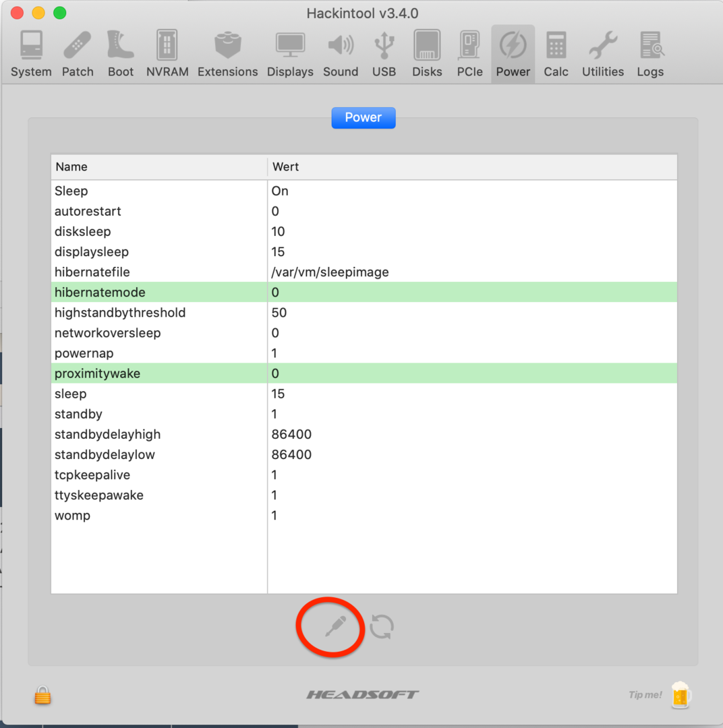The width and height of the screenshot is (723, 728).
Task: Open the Displays toolbar section
Action: coord(290,55)
